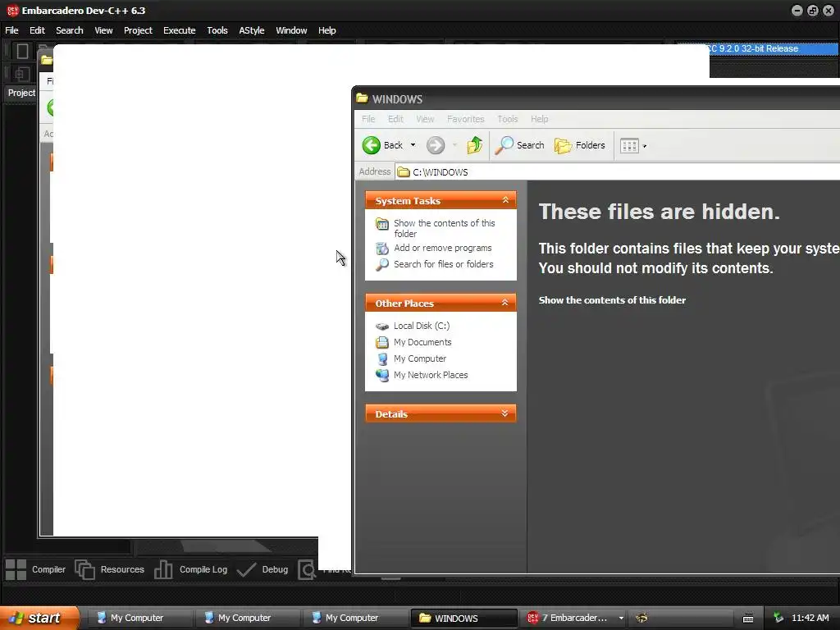Open the AStyle menu in Dev-C++
Viewport: 840px width, 630px height.
point(252,30)
